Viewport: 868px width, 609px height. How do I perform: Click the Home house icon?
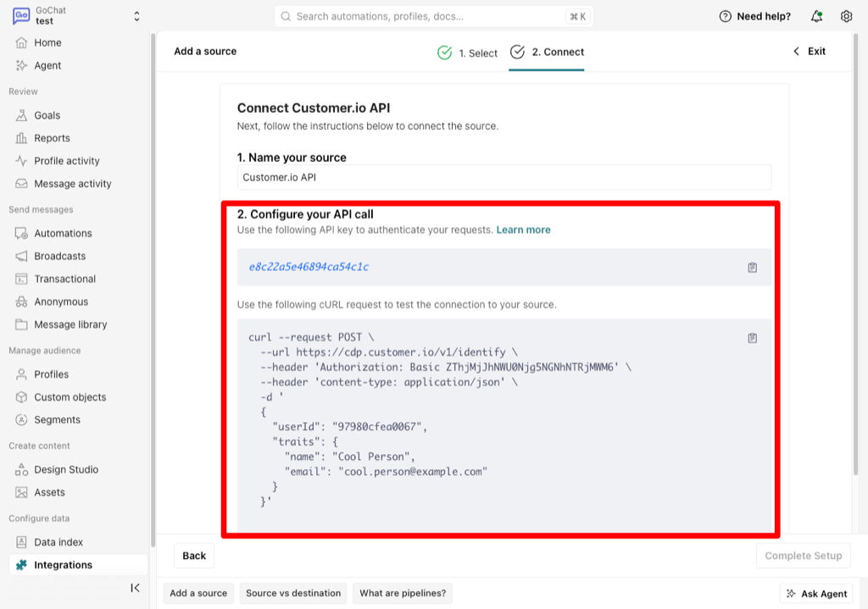[21, 42]
